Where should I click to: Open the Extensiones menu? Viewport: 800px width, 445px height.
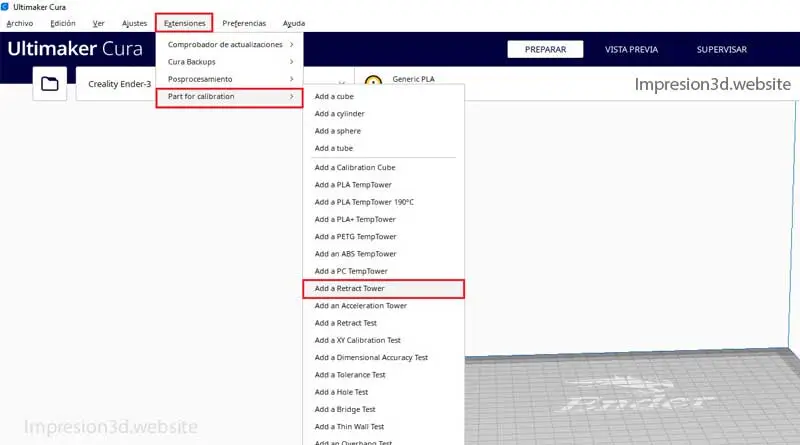(x=184, y=23)
